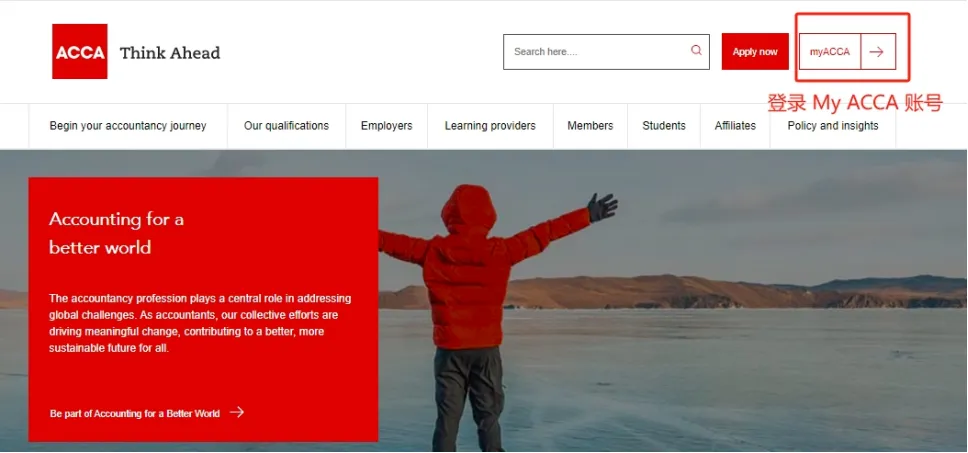Select the Members menu item
The width and height of the screenshot is (968, 453).
coord(590,126)
